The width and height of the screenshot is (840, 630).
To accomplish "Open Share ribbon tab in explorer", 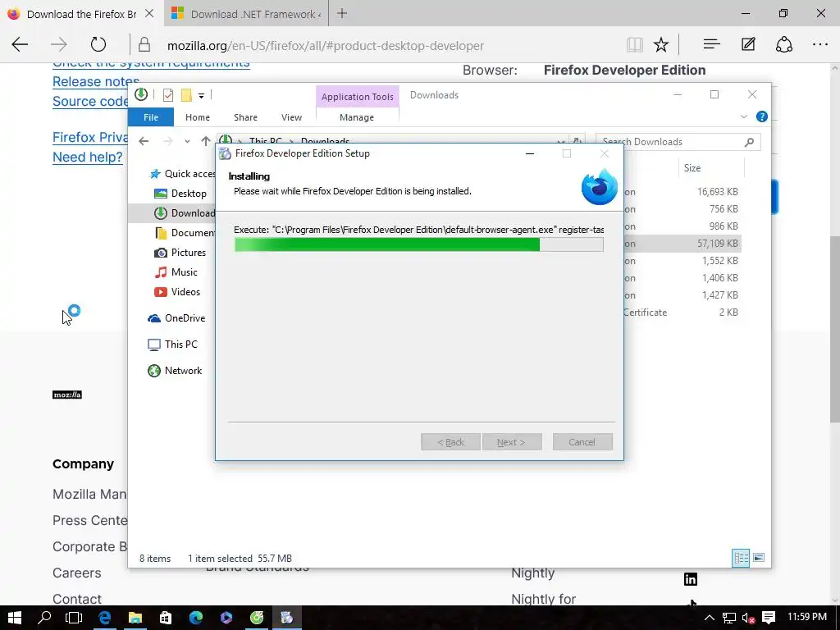I will pos(245,116).
